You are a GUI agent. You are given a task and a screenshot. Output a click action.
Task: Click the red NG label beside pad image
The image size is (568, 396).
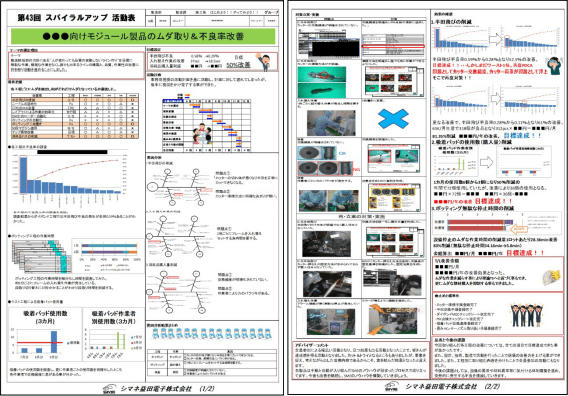356,170
